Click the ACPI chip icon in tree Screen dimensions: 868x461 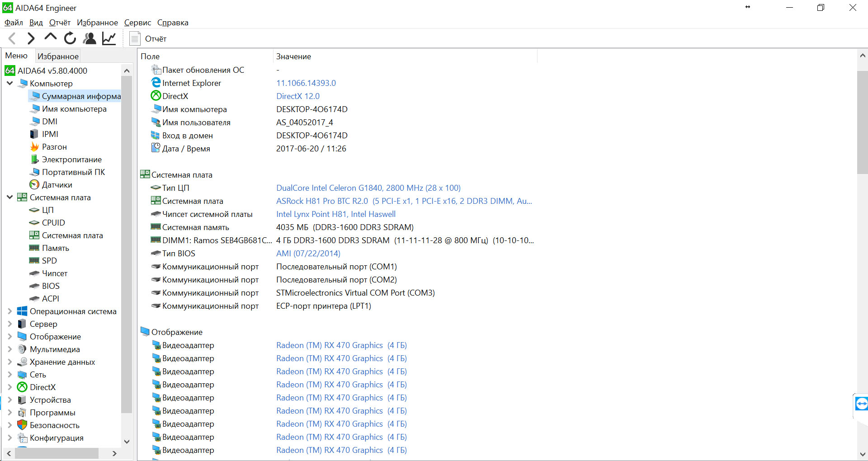[x=34, y=298]
